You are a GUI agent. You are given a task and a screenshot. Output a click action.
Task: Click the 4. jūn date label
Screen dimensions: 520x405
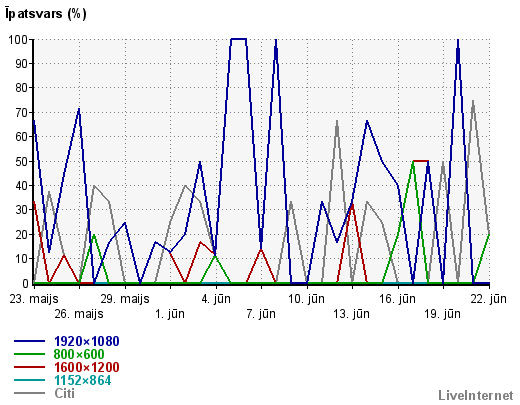pyautogui.click(x=216, y=299)
